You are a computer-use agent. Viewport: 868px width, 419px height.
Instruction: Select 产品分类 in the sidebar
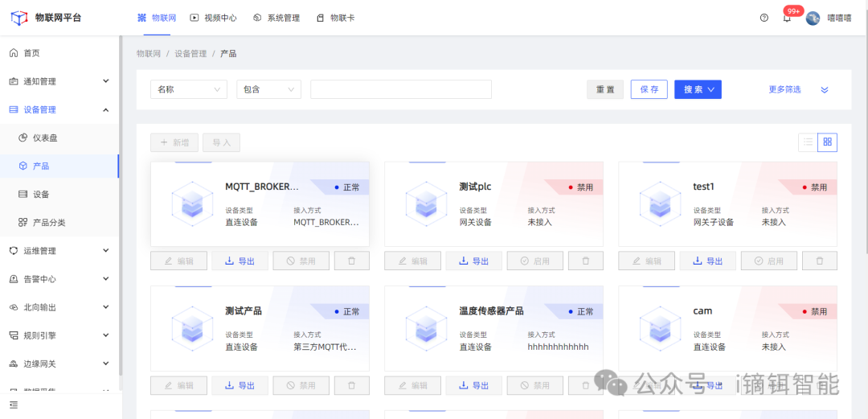pos(48,222)
